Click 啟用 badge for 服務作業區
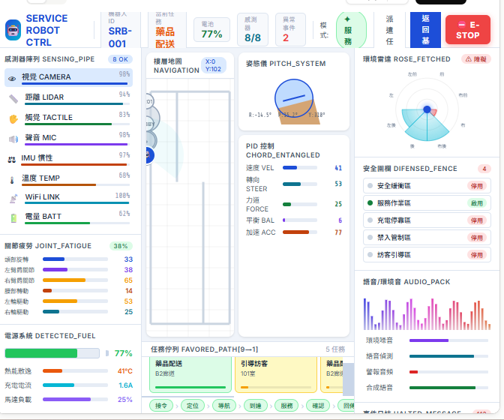 pyautogui.click(x=477, y=203)
